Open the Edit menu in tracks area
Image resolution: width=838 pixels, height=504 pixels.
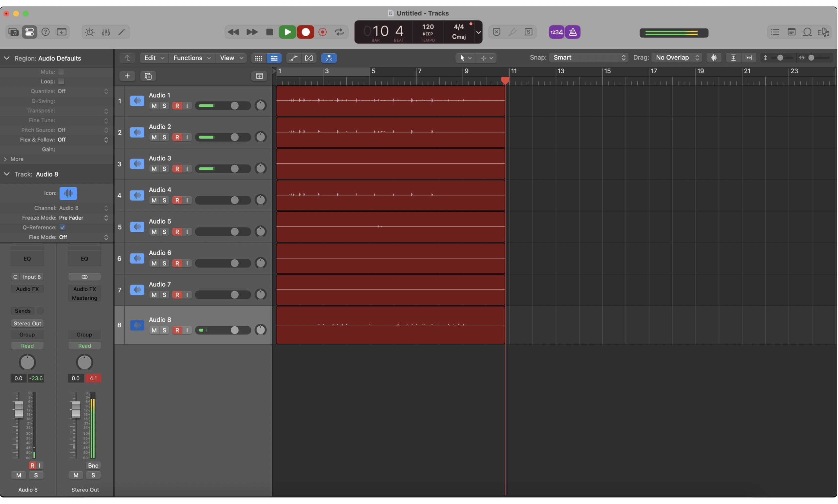(x=154, y=58)
